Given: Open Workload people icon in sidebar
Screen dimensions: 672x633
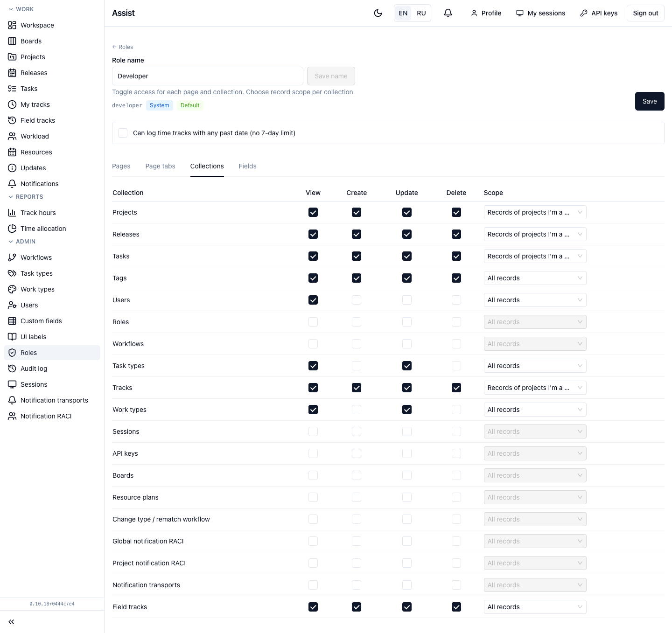Looking at the screenshot, I should pos(12,136).
